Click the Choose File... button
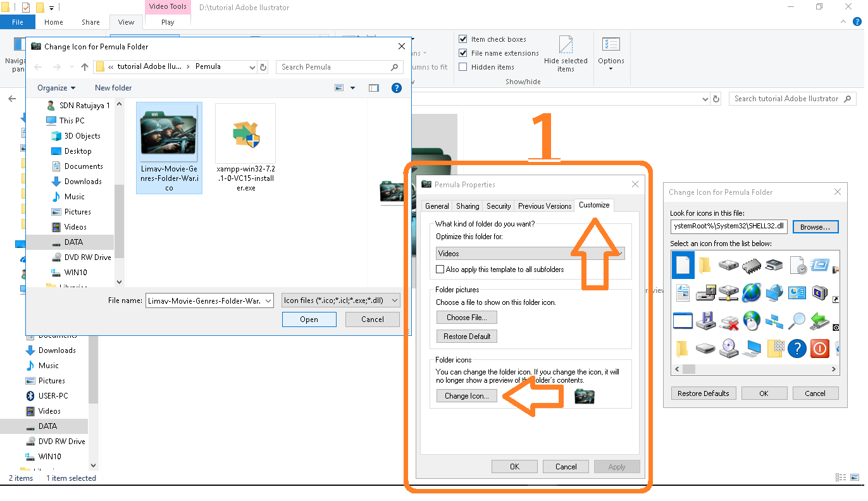This screenshot has height=501, width=868. [466, 318]
